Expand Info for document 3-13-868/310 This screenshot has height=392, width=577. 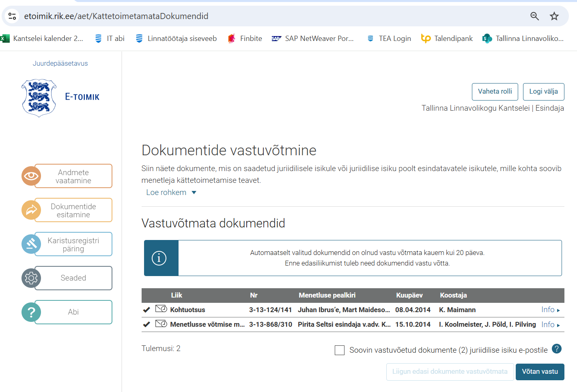(x=550, y=325)
